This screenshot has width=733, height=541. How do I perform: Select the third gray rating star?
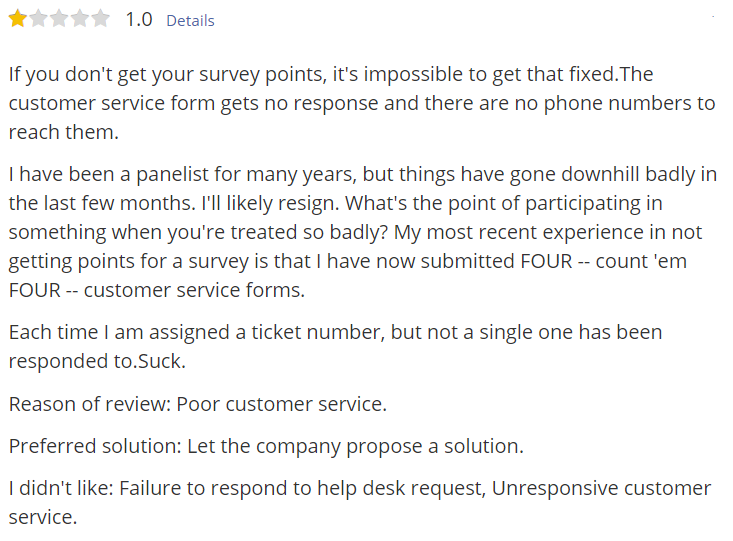tap(59, 19)
